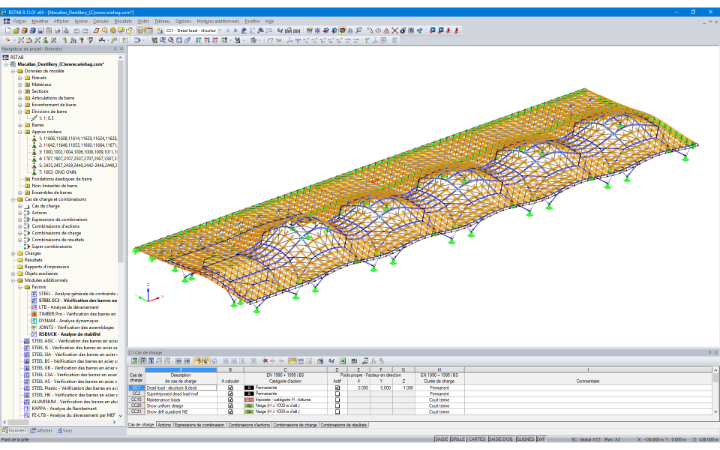
Task: Go to next load case arrow
Action: tap(236, 31)
